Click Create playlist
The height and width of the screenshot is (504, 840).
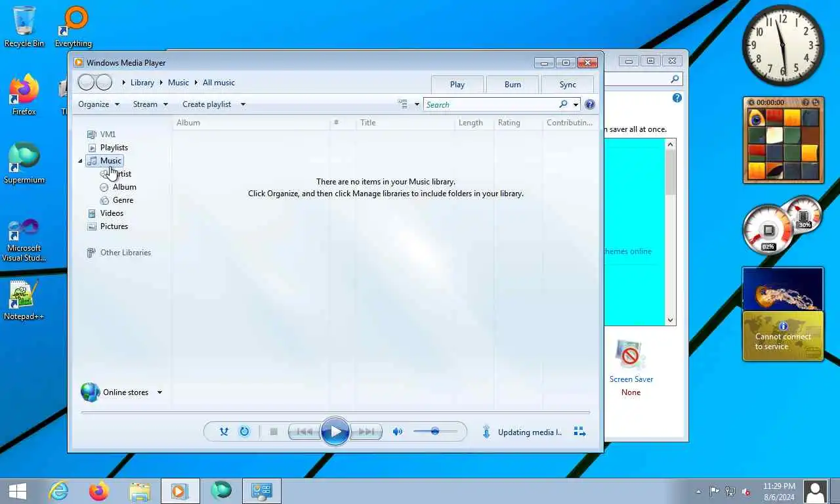(207, 104)
